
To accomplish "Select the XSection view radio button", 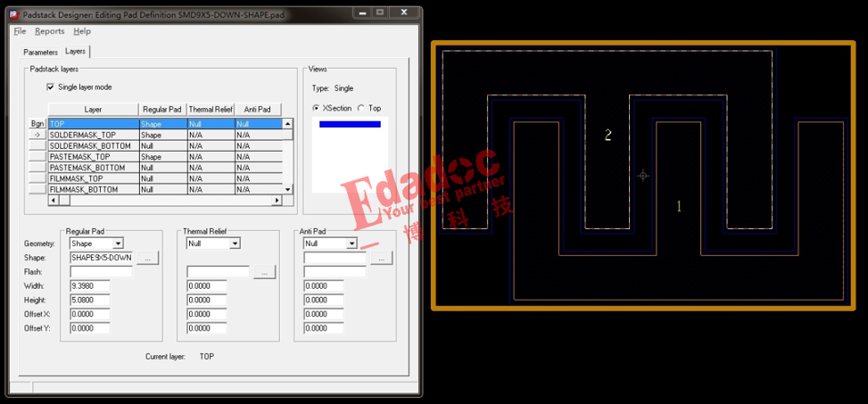I will click(x=316, y=109).
